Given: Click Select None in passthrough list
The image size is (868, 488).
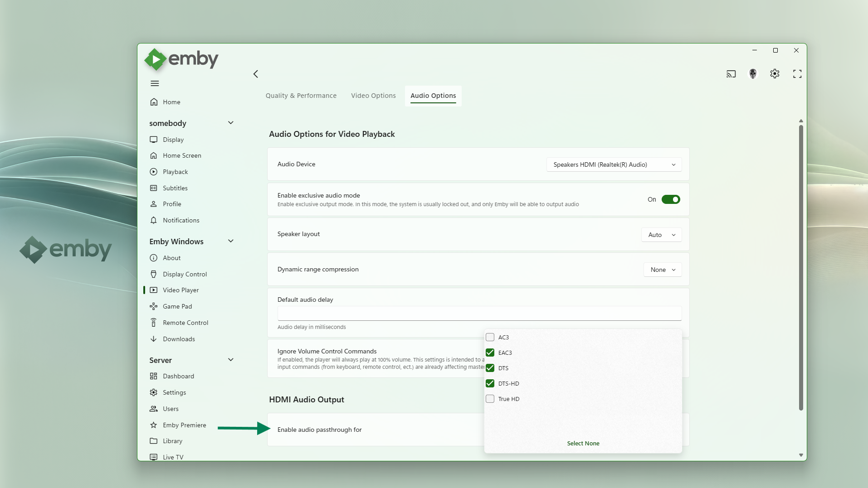Looking at the screenshot, I should tap(583, 443).
